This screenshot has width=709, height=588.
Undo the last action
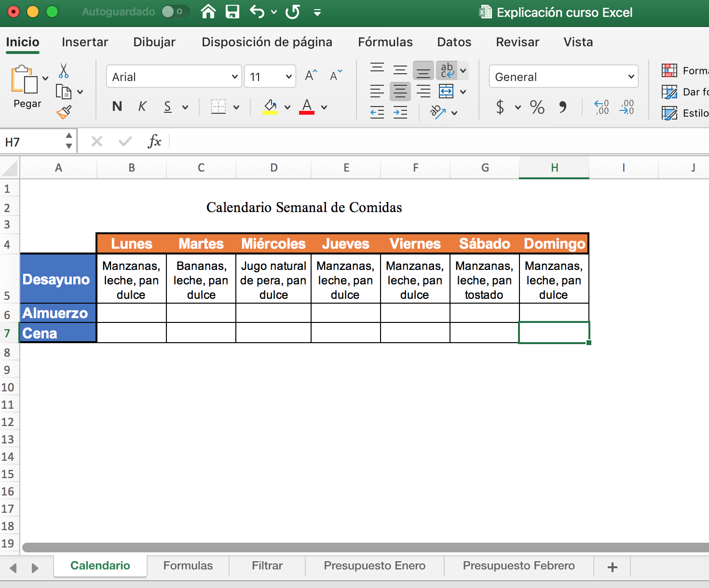[x=257, y=12]
